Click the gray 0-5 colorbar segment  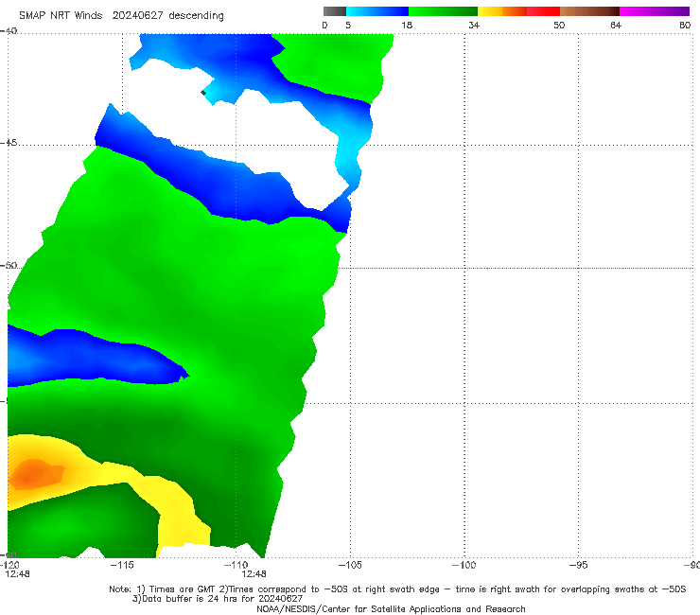[x=334, y=11]
